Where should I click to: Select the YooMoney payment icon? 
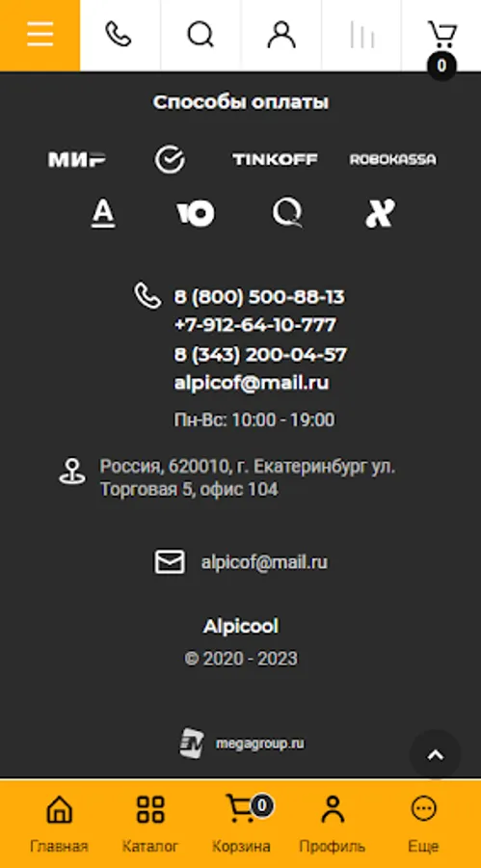pos(196,213)
